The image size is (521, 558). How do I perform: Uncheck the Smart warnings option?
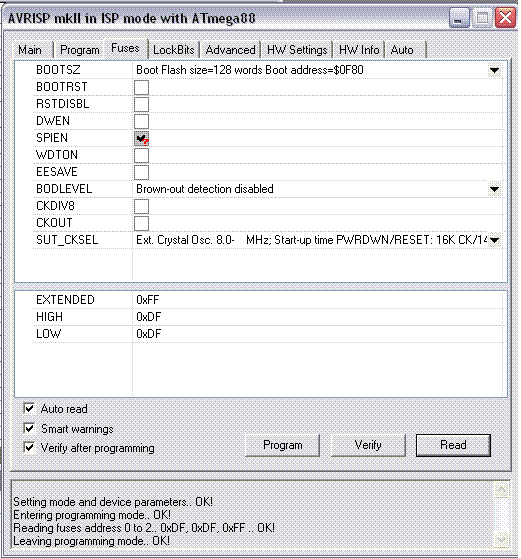point(29,428)
